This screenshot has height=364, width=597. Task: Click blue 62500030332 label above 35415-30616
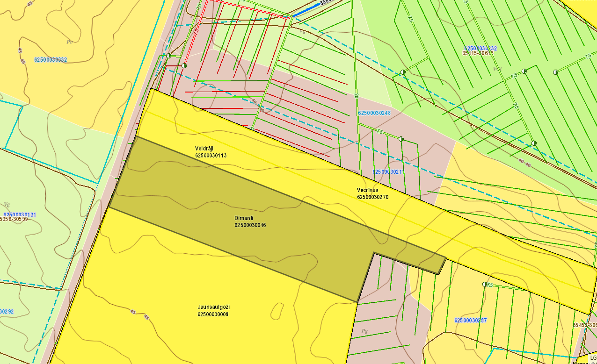click(481, 48)
